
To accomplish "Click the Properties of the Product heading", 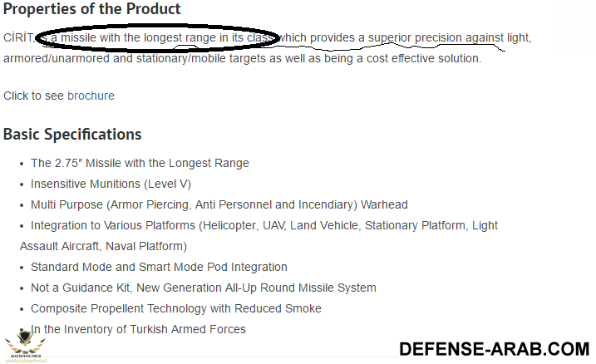I will pos(92,10).
